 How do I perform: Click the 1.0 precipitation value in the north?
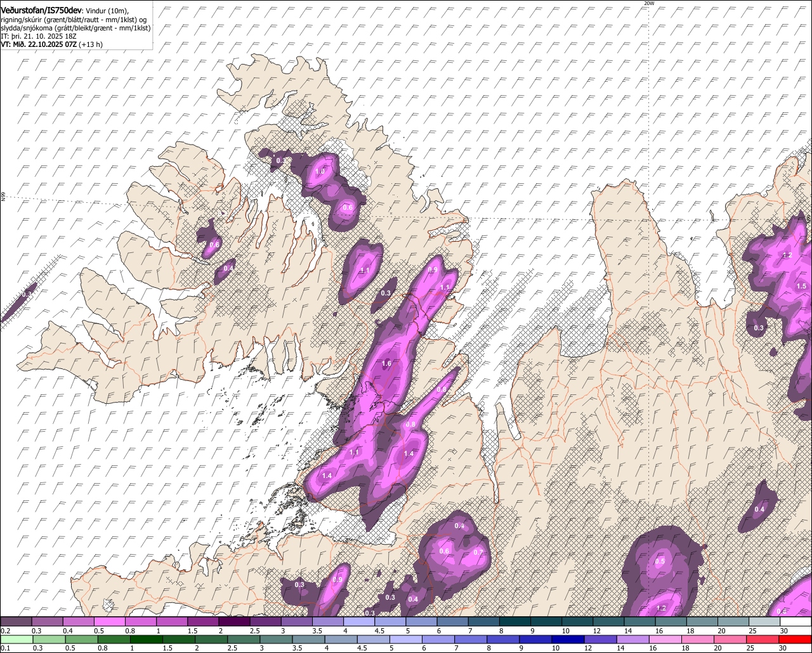point(320,172)
